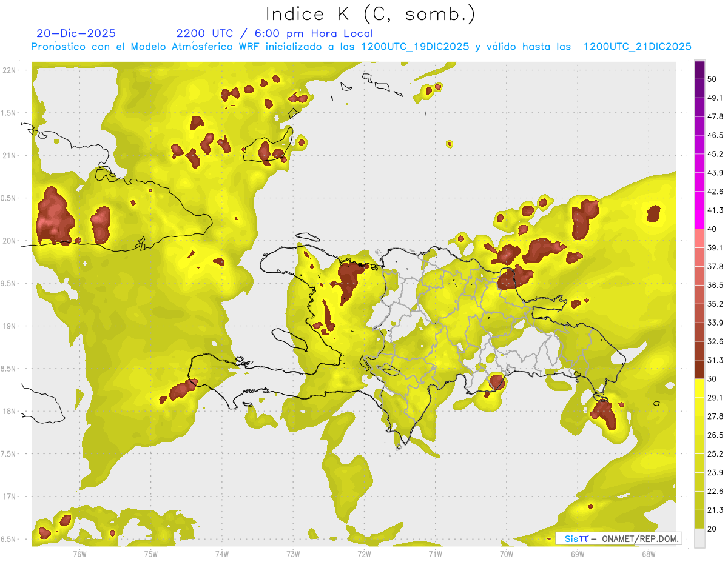Click the '36.5' color scale value
Screen dimensions: 728x562
tap(716, 285)
